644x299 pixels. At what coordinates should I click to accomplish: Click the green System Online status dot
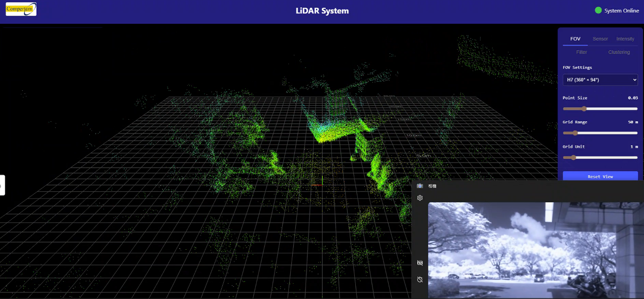598,10
